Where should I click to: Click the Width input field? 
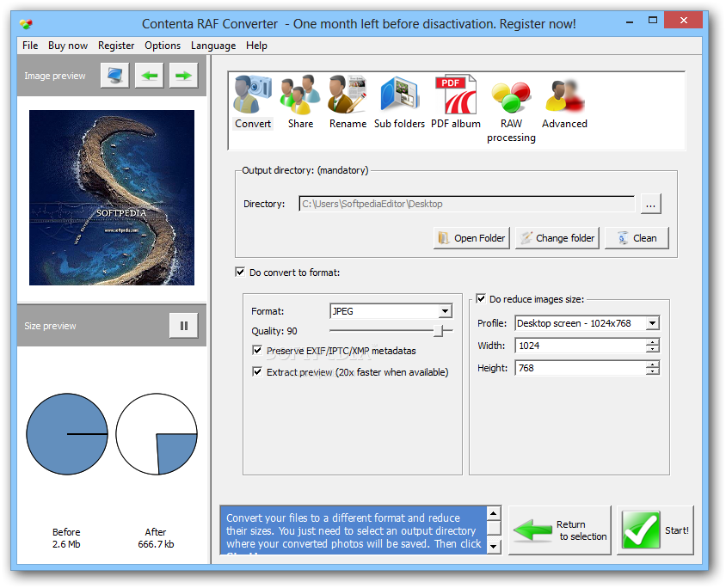581,346
